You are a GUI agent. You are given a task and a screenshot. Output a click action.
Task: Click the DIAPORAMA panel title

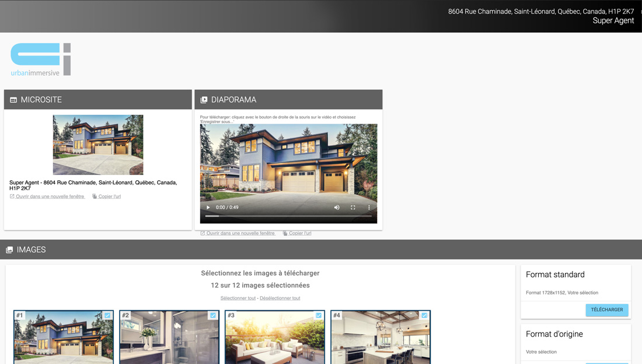234,100
